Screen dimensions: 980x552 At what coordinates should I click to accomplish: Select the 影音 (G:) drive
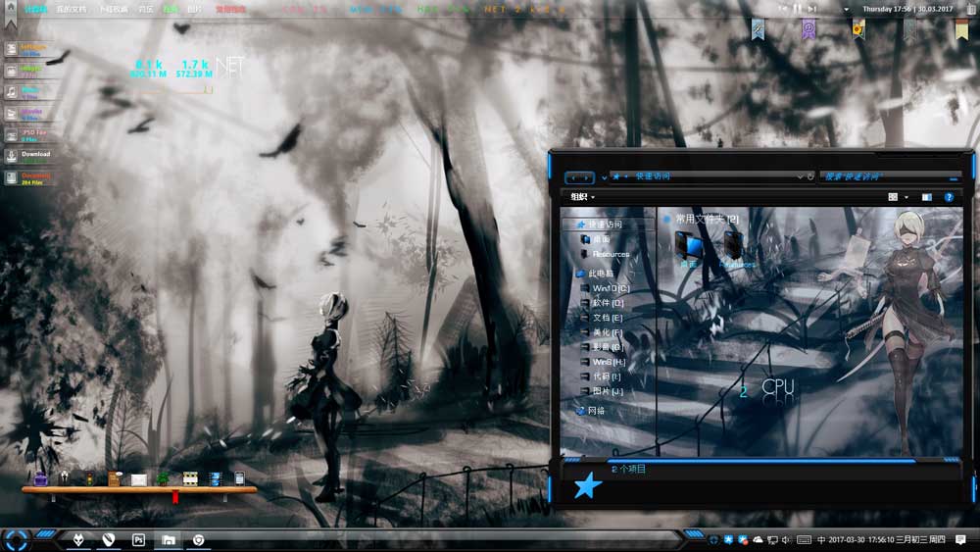603,346
